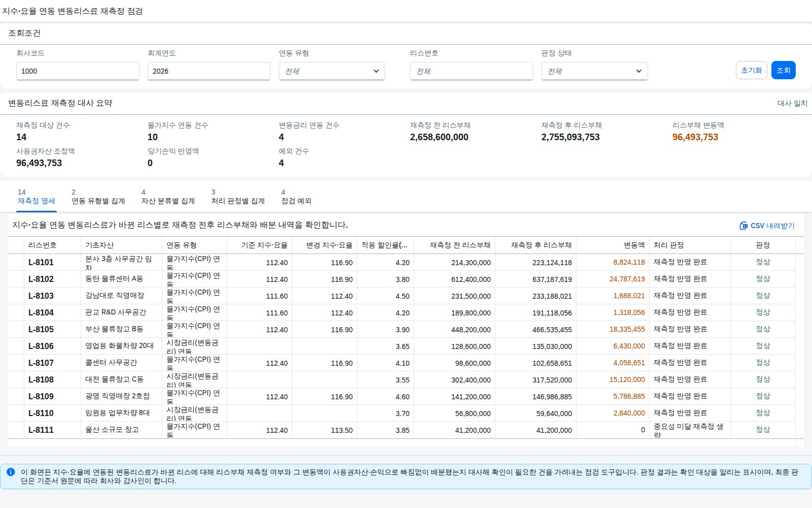Image resolution: width=812 pixels, height=508 pixels.
Task: Click 대사 일치 status label
Action: click(792, 103)
